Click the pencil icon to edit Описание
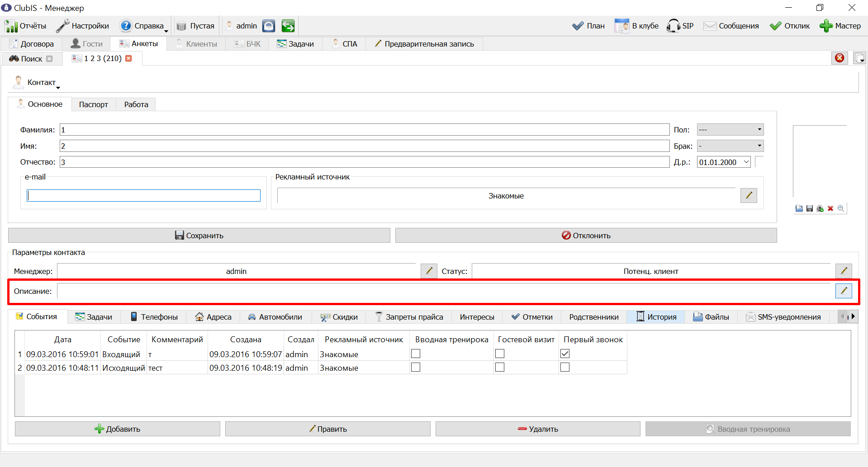Image resolution: width=868 pixels, height=467 pixels. point(844,291)
